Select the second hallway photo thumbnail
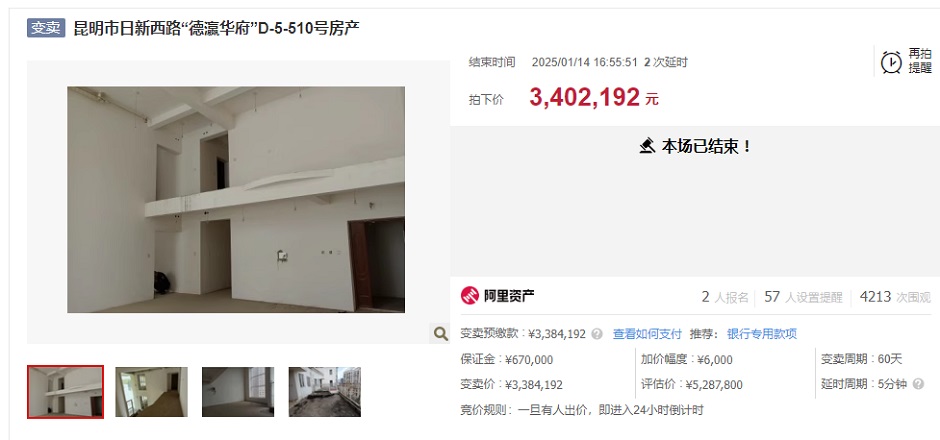Screen dimensions: 940x440 pyautogui.click(x=151, y=392)
